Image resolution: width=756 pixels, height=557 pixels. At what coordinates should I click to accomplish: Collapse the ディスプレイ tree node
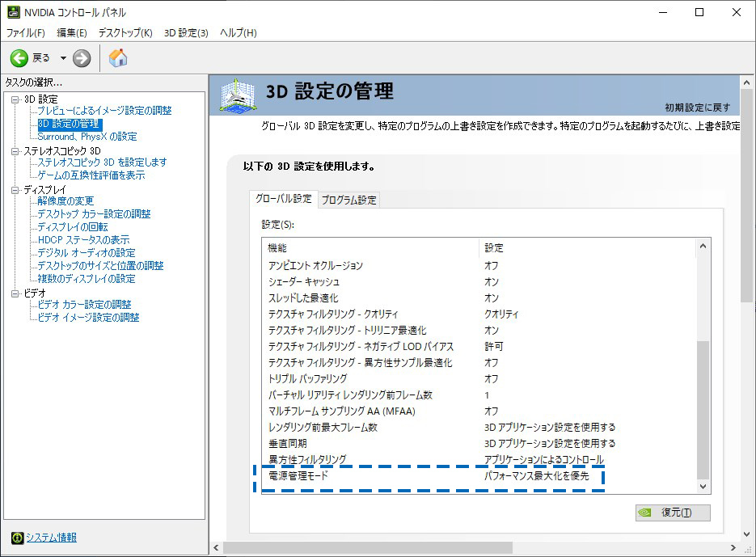[15, 190]
